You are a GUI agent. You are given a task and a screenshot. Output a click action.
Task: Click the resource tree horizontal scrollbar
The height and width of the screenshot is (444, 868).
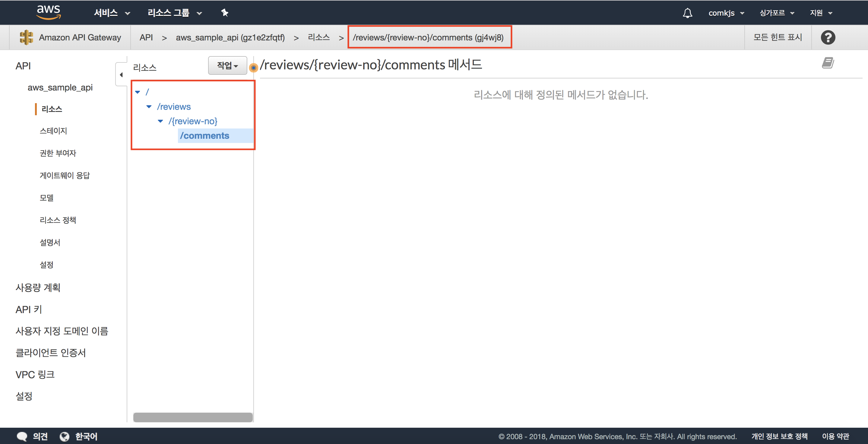pos(193,417)
